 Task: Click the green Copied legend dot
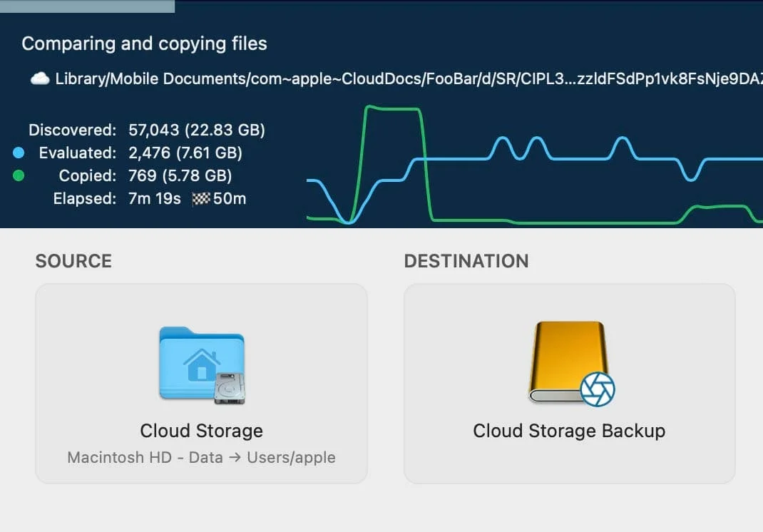point(19,175)
